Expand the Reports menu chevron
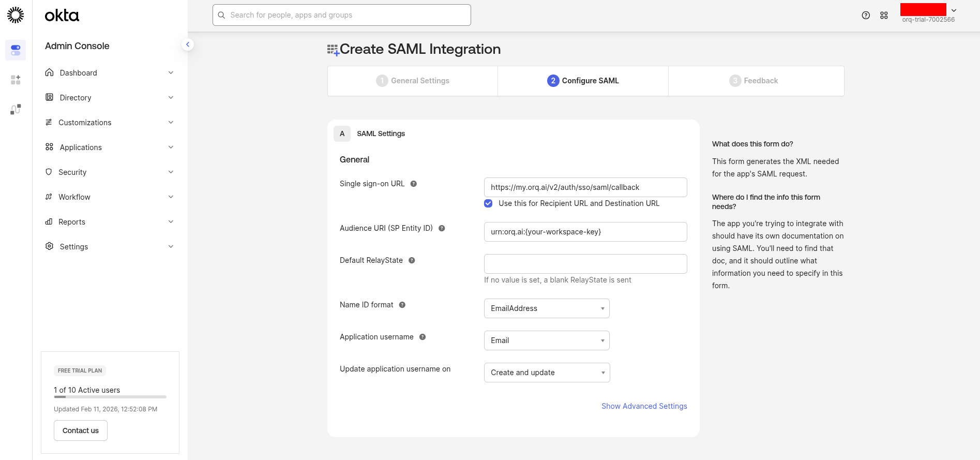Viewport: 980px width, 460px height. coord(171,221)
